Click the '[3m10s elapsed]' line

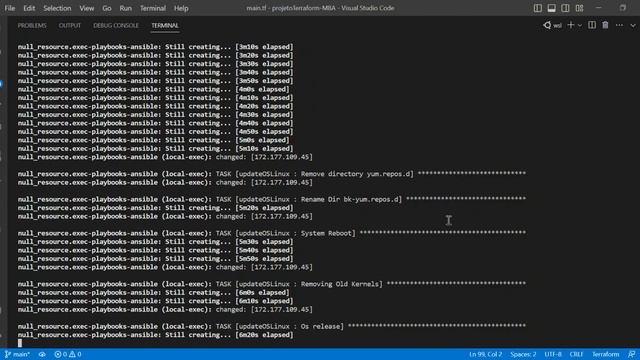coord(156,47)
